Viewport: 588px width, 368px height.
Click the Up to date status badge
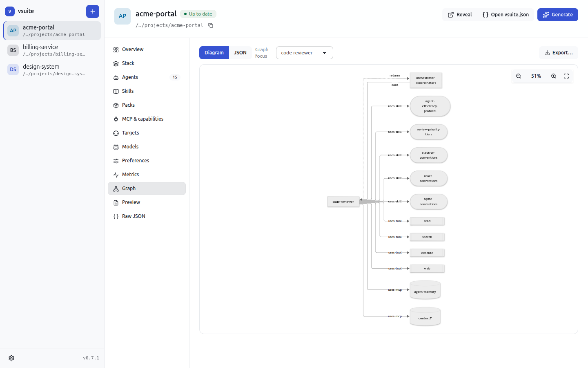[x=198, y=14]
